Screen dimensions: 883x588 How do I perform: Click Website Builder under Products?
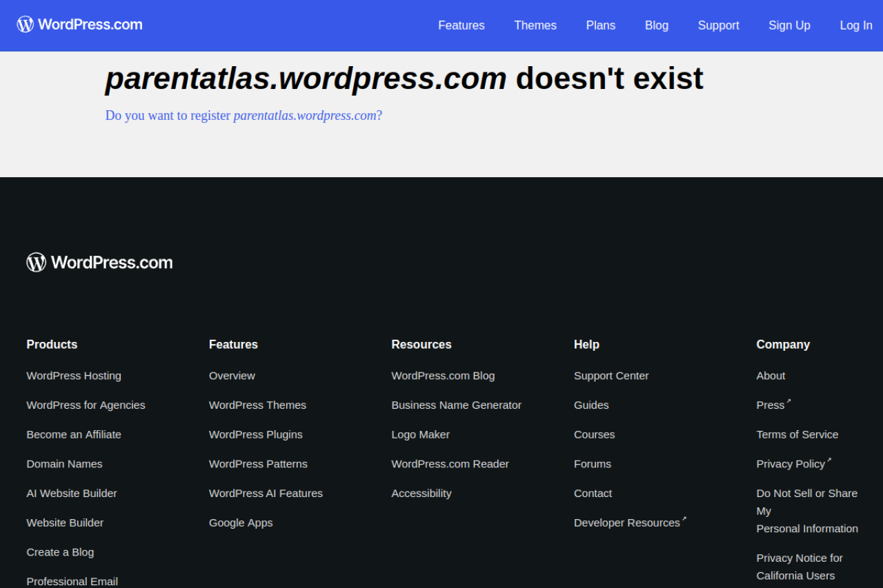point(65,523)
